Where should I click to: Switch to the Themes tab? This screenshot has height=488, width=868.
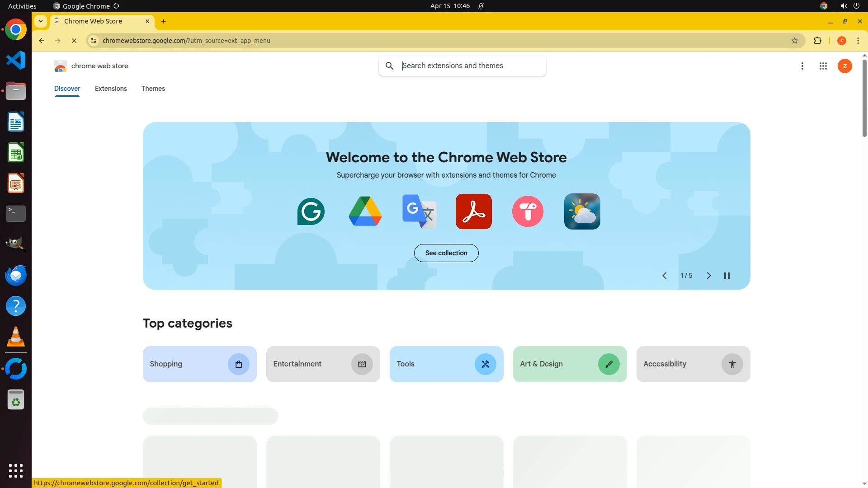click(153, 89)
